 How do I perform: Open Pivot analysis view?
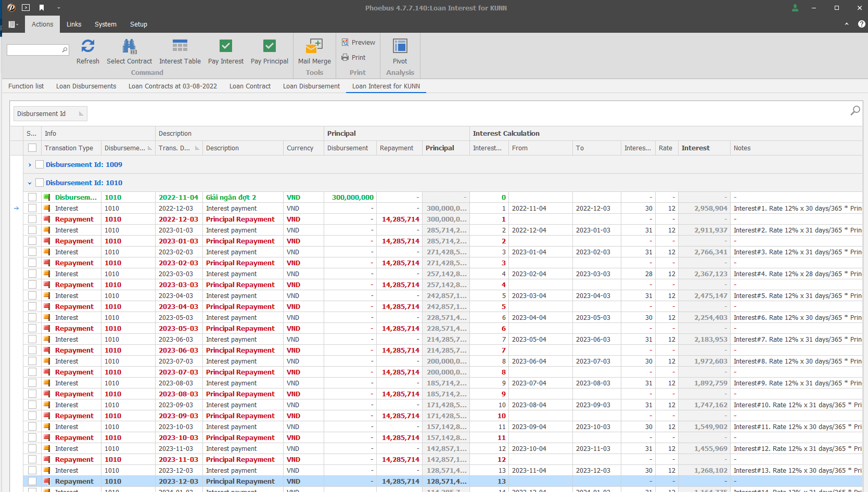[x=400, y=46]
